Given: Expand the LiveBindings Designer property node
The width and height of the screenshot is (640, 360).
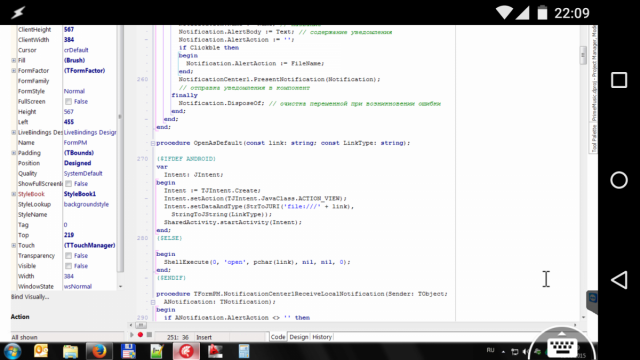Looking at the screenshot, I should pos(13,132).
